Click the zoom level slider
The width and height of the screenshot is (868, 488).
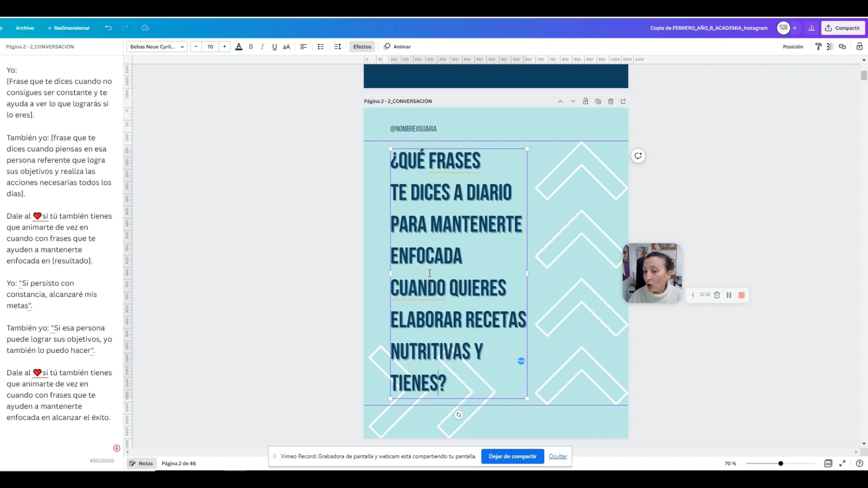click(x=780, y=463)
